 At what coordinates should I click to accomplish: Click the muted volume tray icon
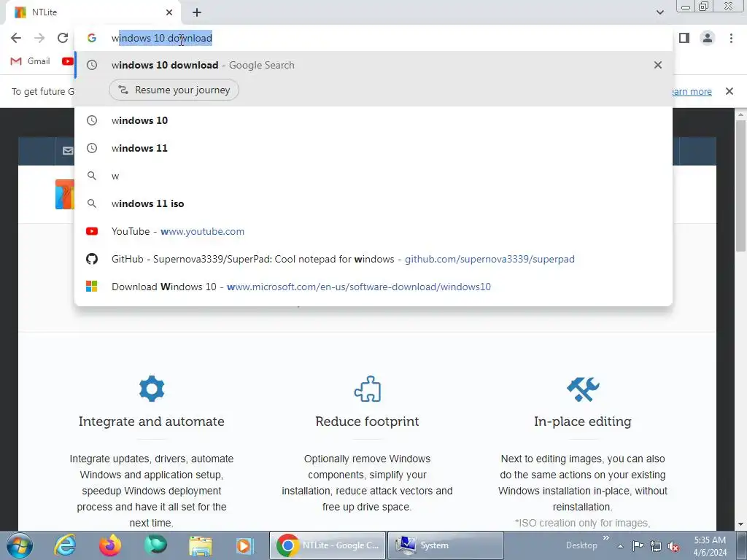[x=673, y=546]
